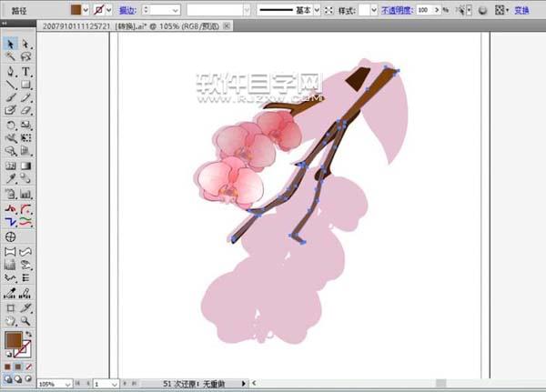
Task: Select the Direct Selection tool
Action: 25,43
